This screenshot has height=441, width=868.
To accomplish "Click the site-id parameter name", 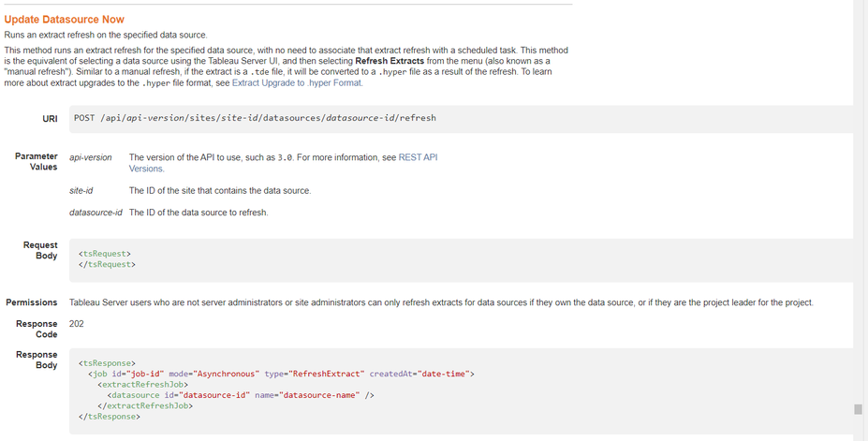I will pos(81,191).
